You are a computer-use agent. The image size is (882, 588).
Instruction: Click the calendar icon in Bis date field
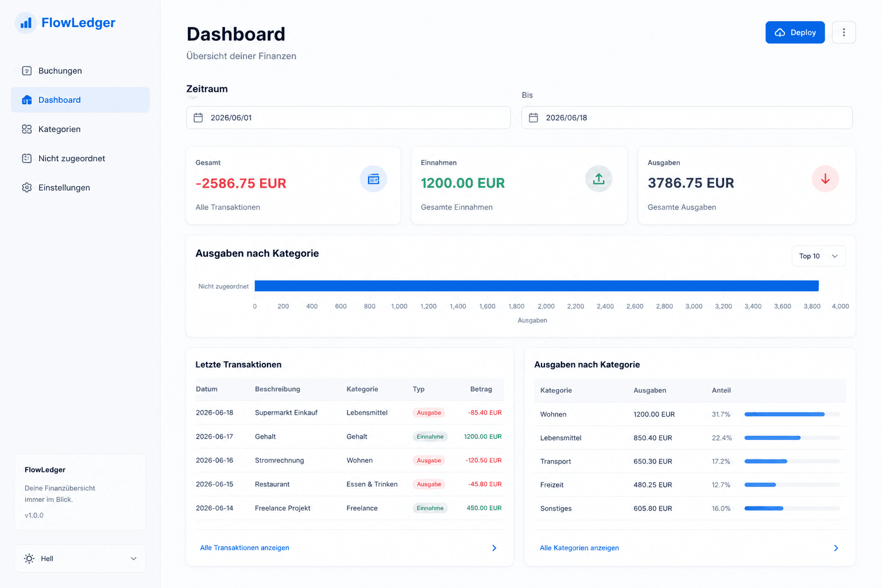[533, 118]
